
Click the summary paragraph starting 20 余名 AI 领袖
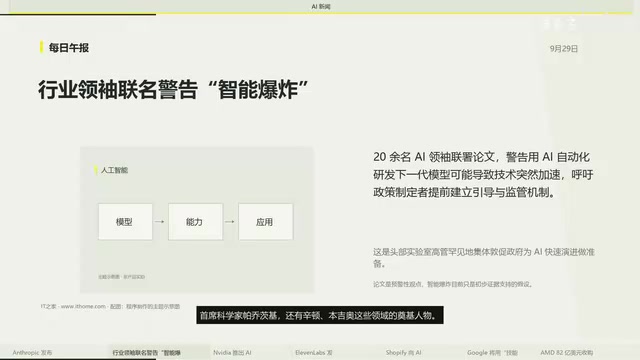(x=483, y=175)
